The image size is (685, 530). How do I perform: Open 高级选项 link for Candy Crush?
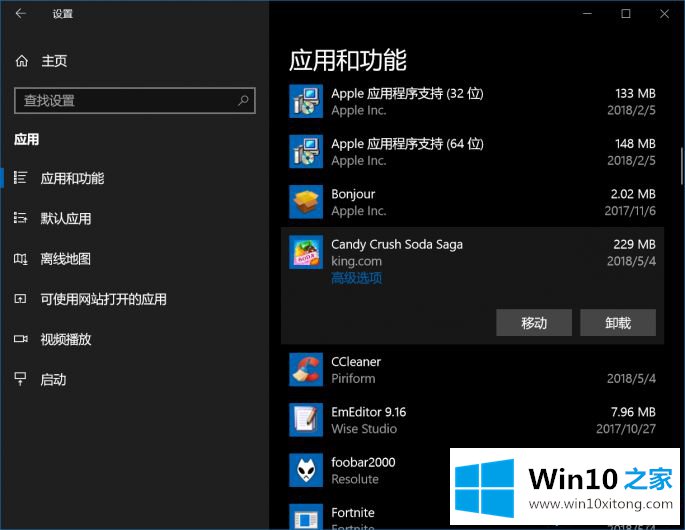click(356, 278)
